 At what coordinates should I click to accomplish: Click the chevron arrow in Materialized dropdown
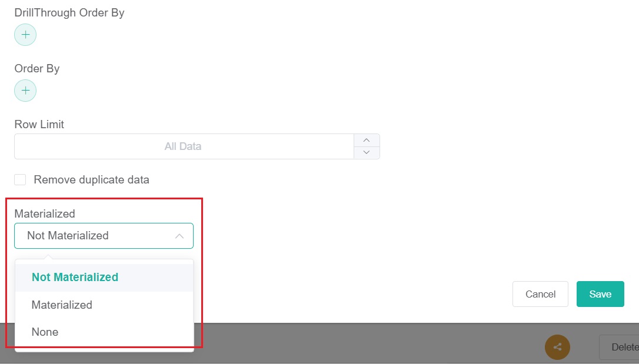pyautogui.click(x=180, y=236)
